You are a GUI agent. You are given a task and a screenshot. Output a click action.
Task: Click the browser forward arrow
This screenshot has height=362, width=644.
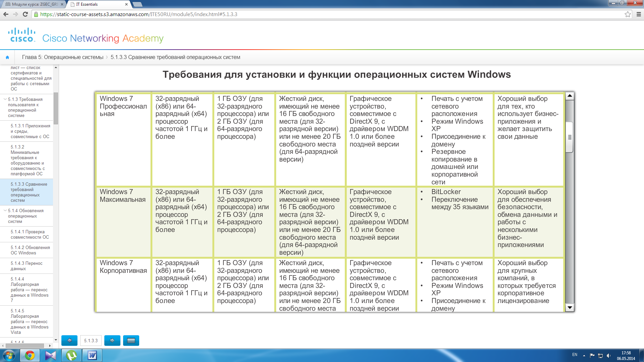click(x=15, y=14)
